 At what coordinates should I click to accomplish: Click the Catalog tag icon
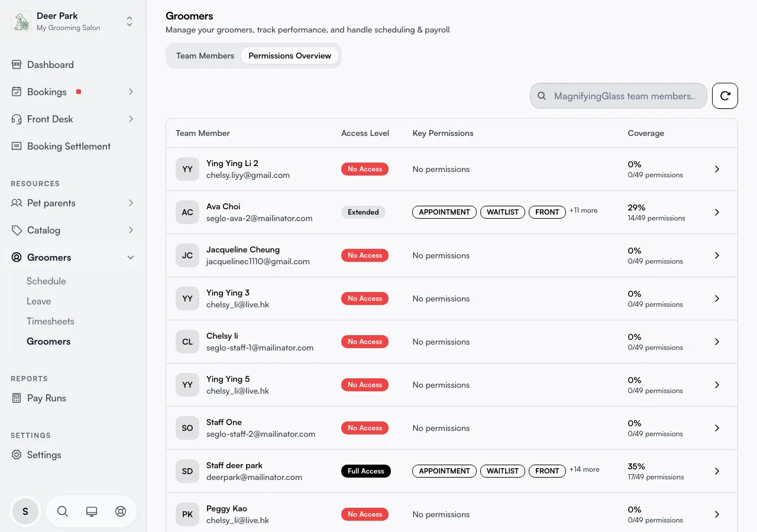tap(17, 230)
